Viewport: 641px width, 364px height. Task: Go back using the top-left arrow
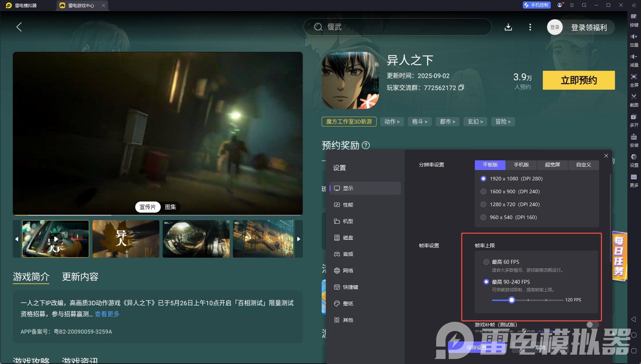pyautogui.click(x=19, y=27)
